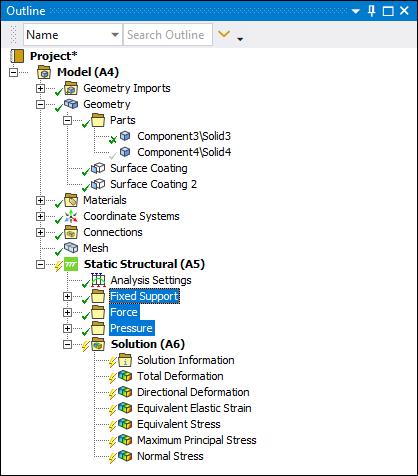
Task: Click the Normal Stress result icon
Action: 125,456
